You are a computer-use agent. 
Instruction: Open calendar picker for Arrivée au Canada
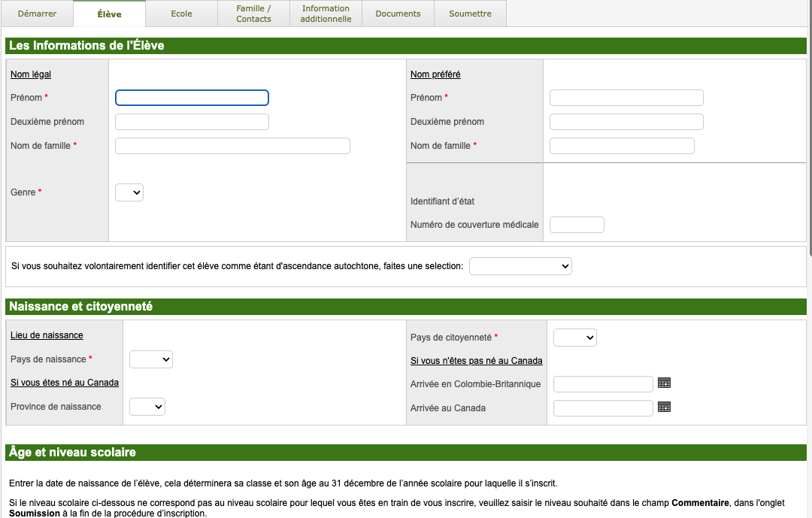(664, 407)
